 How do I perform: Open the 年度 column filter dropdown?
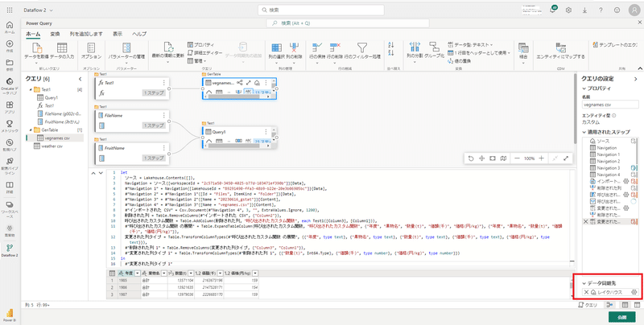[x=137, y=274]
